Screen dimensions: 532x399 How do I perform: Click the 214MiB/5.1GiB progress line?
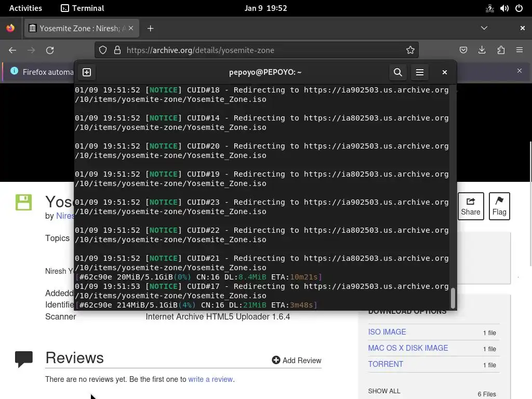click(x=196, y=305)
